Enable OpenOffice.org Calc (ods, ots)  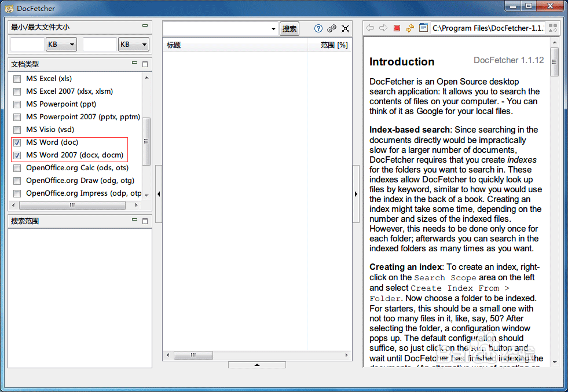(x=17, y=168)
